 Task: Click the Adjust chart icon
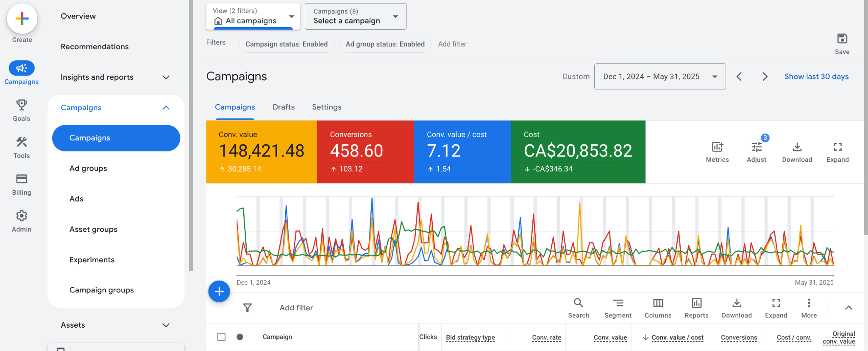point(756,147)
